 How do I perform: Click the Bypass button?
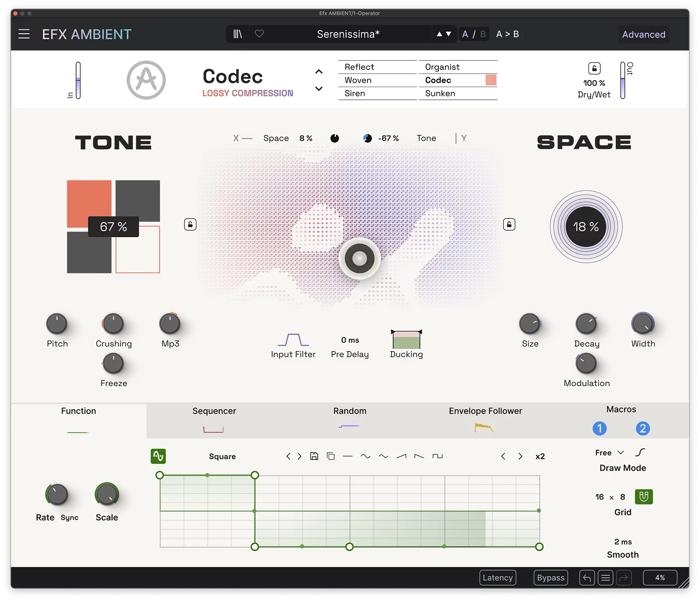click(550, 577)
